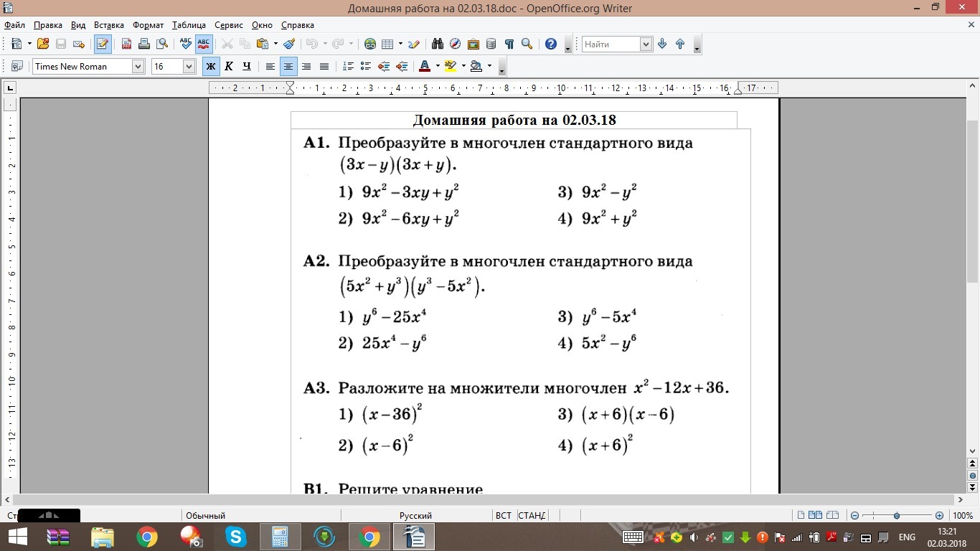
Task: Toggle nonprinting characters
Action: pyautogui.click(x=509, y=44)
